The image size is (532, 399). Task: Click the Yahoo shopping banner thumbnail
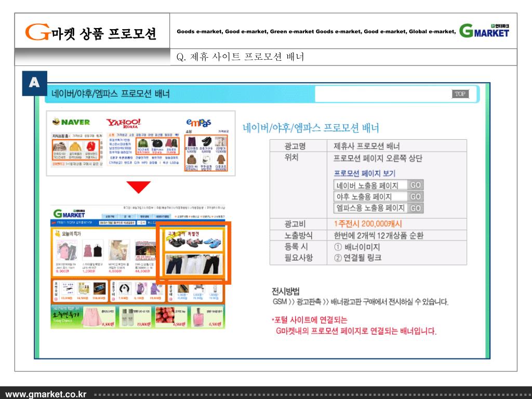tap(157, 146)
